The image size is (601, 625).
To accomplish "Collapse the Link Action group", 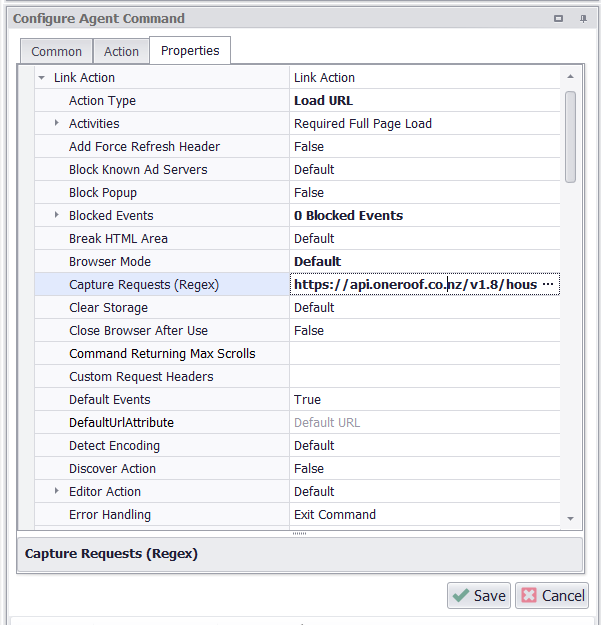I will 41,78.
